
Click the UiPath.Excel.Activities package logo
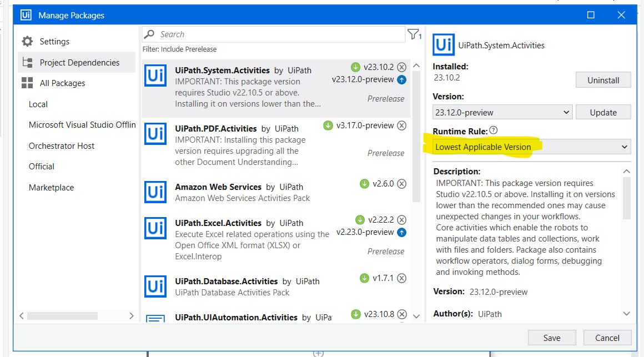click(x=155, y=228)
